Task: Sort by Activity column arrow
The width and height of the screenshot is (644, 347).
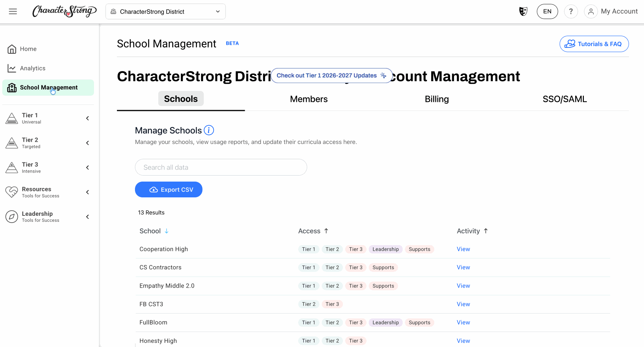Action: (486, 231)
